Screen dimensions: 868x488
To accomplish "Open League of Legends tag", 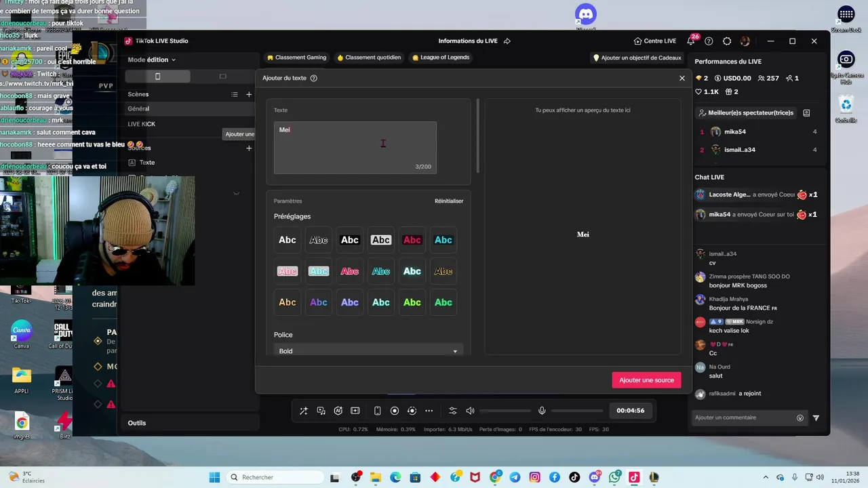I will click(x=441, y=58).
